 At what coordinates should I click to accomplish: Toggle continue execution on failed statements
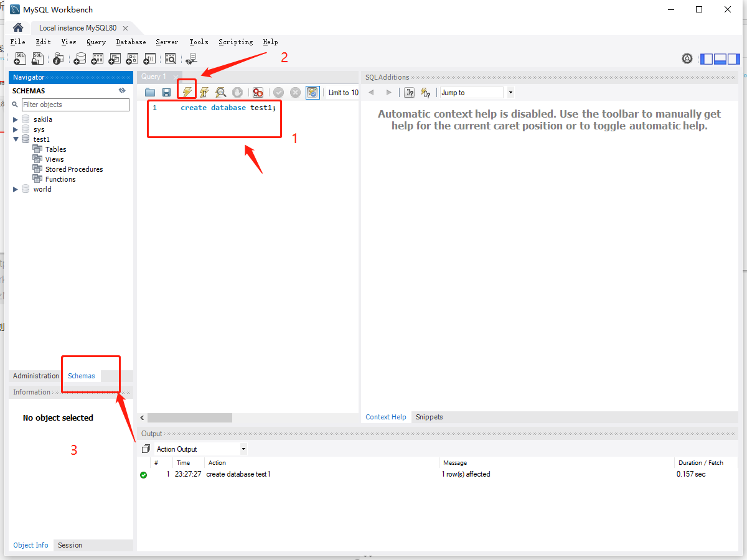click(258, 92)
